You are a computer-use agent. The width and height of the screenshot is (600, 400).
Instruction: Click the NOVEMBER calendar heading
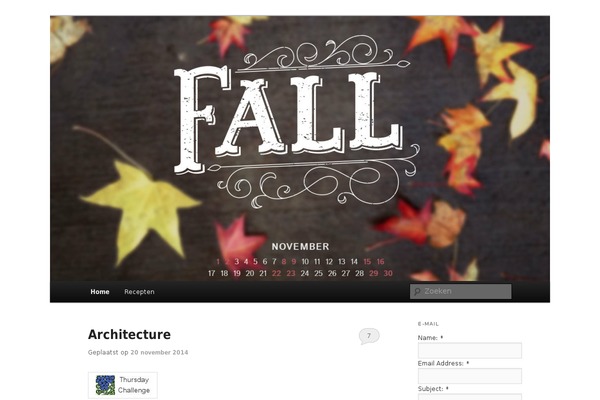300,247
